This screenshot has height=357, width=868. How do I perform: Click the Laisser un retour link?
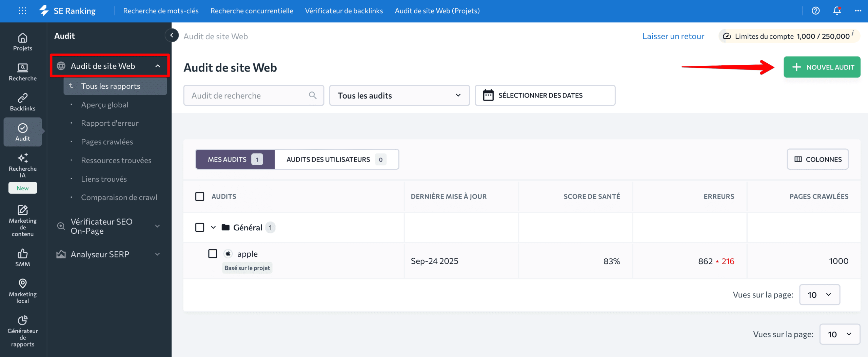point(673,36)
